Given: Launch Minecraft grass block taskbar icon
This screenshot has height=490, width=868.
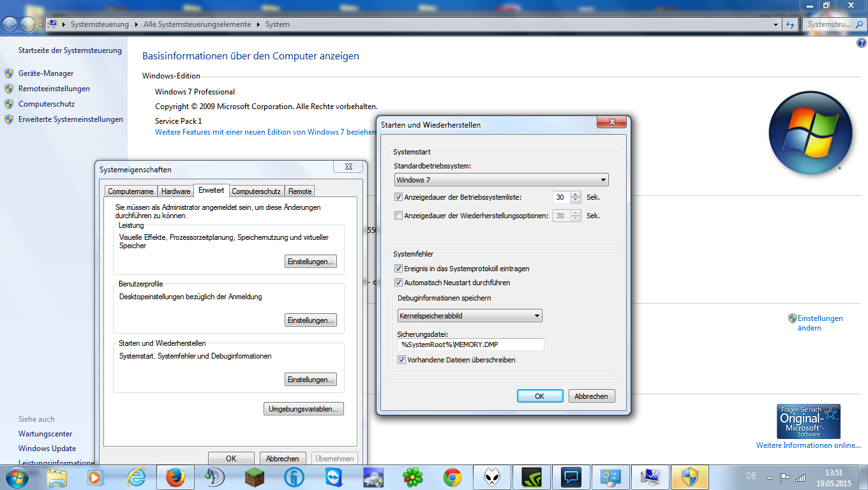Looking at the screenshot, I should (254, 477).
